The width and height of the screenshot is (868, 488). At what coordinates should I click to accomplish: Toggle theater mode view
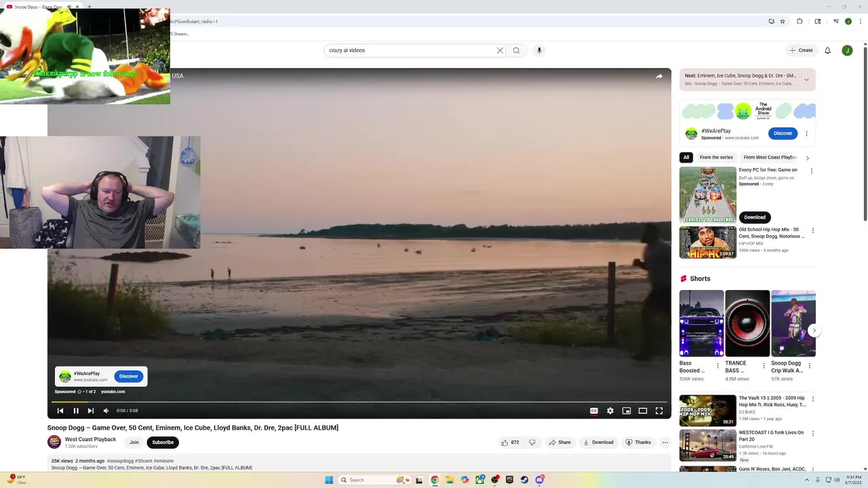[643, 411]
